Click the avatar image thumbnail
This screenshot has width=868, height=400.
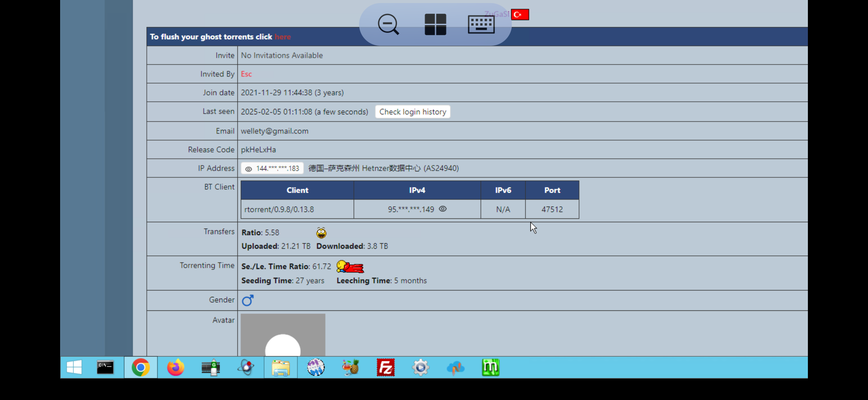click(283, 335)
